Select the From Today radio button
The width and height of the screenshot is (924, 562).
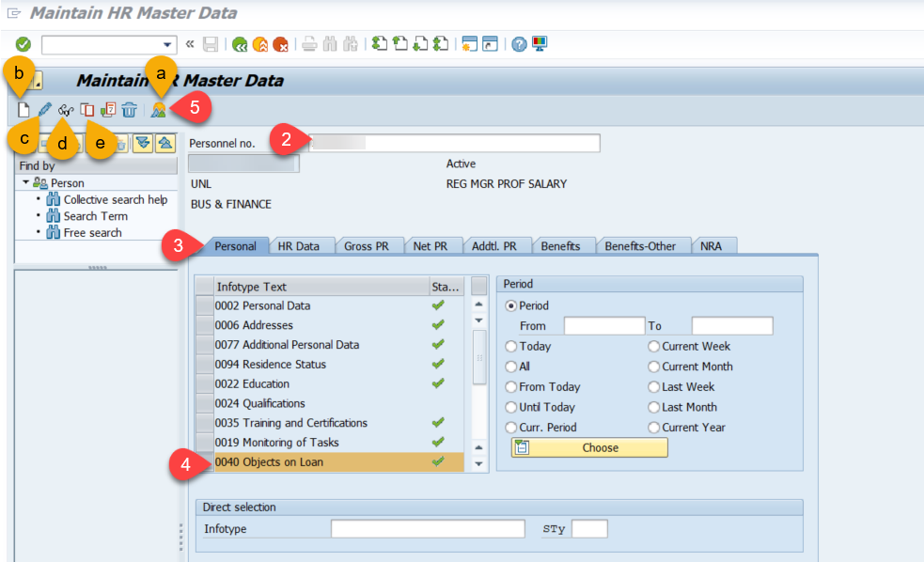click(511, 387)
